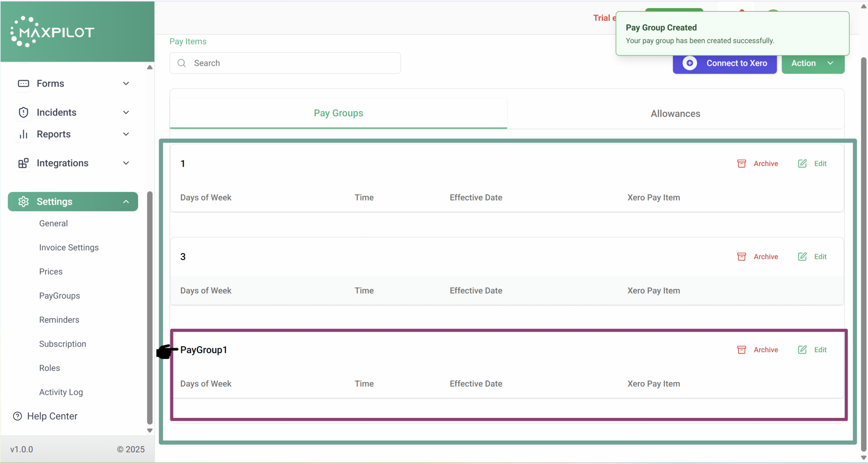Expand the Reports sidebar menu
Image resolution: width=868 pixels, height=464 pixels.
(x=126, y=134)
